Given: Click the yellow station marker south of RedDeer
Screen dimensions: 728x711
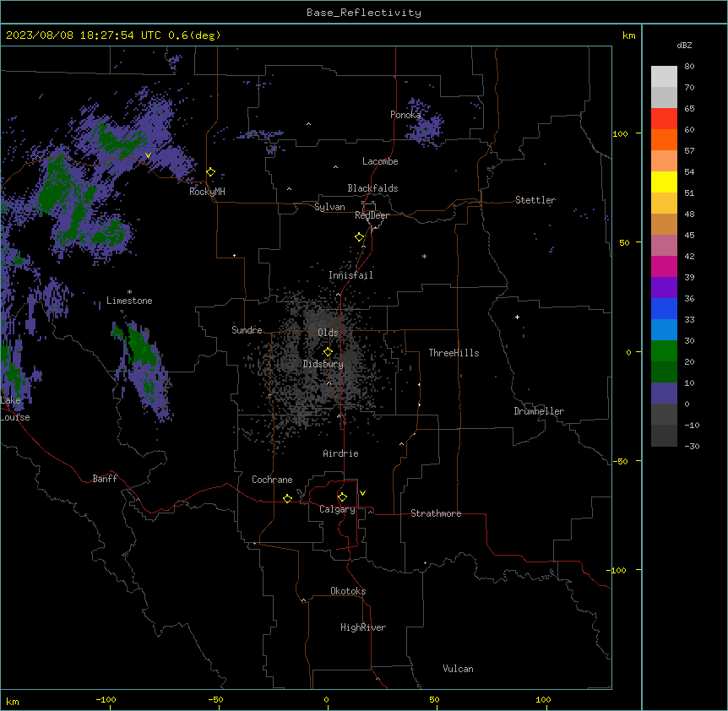Looking at the screenshot, I should 360,237.
